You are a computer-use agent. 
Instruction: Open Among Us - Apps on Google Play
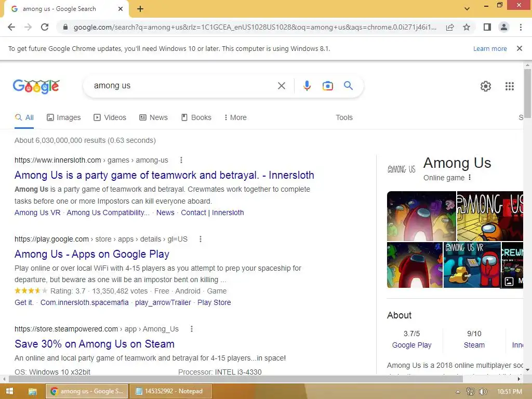(92, 254)
